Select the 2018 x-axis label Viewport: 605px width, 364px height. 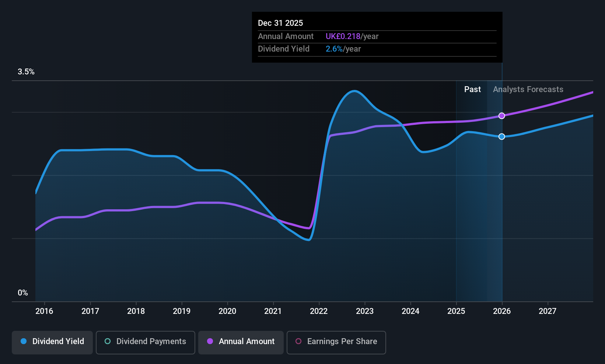tap(136, 311)
